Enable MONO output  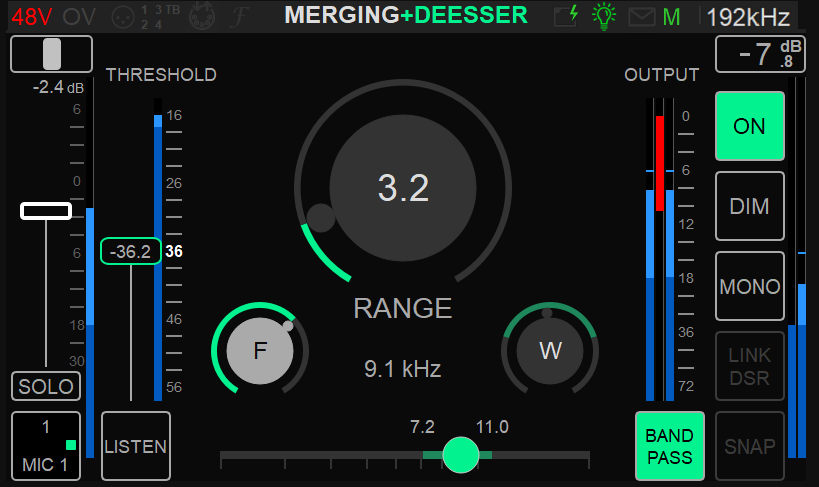(749, 286)
